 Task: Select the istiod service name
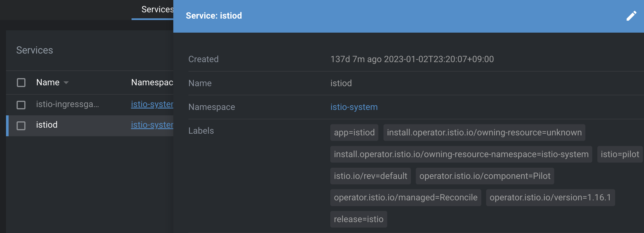47,125
